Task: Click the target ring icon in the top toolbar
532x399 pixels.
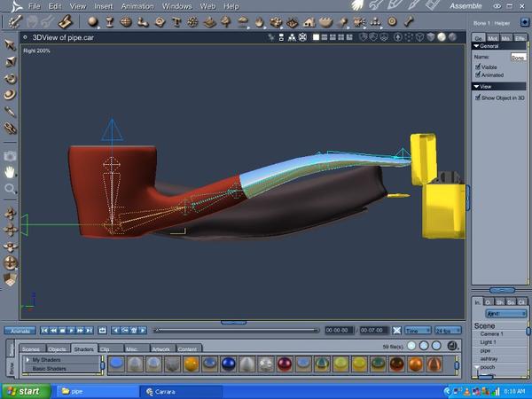Action: (x=392, y=21)
